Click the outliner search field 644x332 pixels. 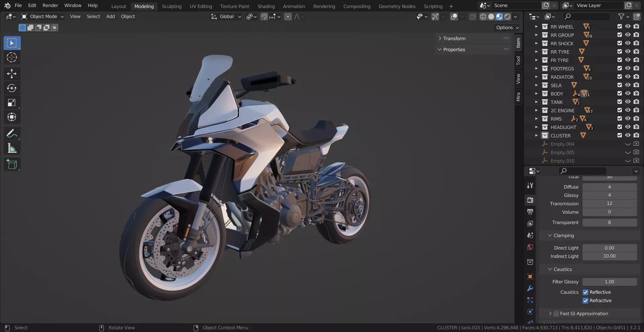pyautogui.click(x=587, y=16)
